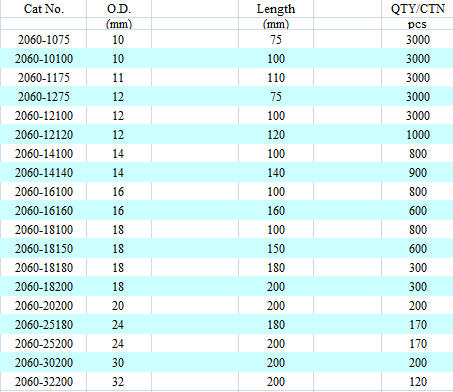Select the "(mm)" unit under O.D. header

click(119, 24)
